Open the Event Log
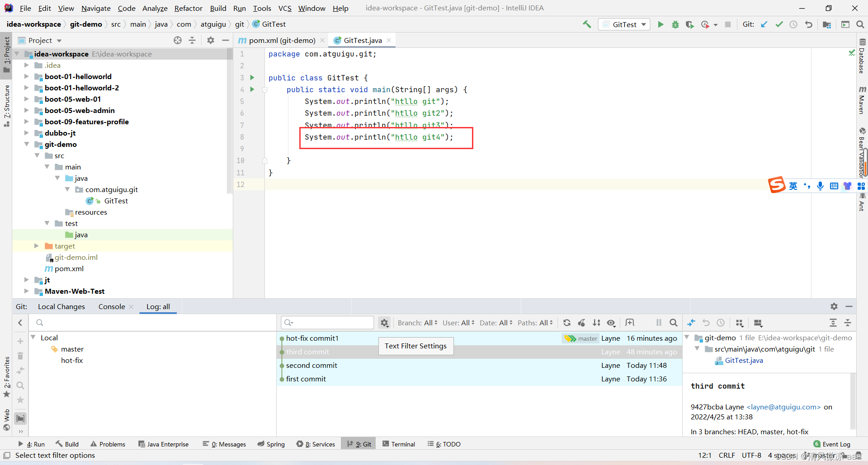 click(x=832, y=444)
